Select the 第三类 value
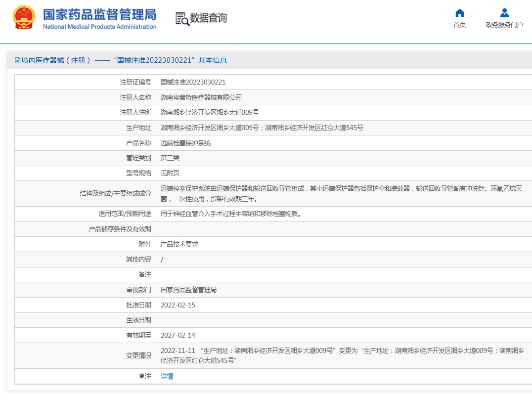 170,158
